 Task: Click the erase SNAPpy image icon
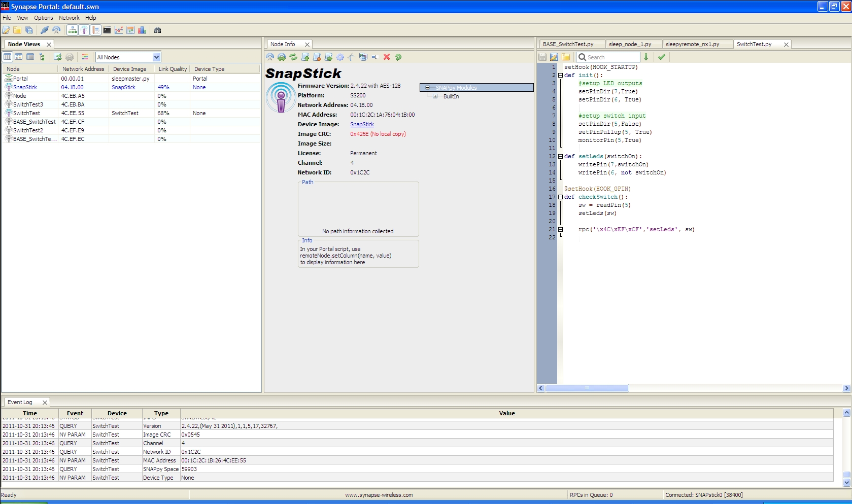[317, 57]
